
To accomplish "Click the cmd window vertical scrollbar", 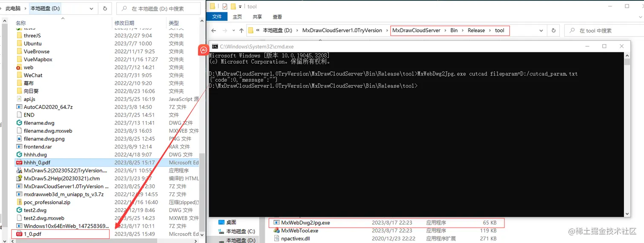I will pyautogui.click(x=627, y=134).
